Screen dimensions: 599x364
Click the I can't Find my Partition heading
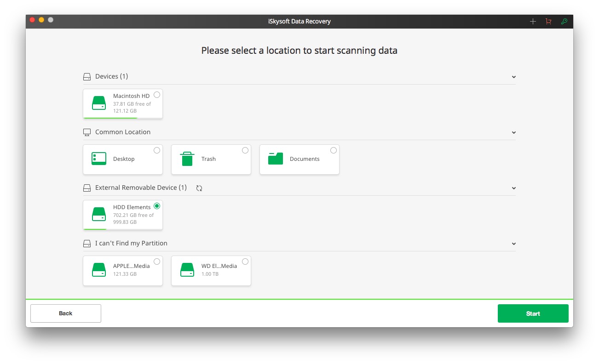(131, 243)
